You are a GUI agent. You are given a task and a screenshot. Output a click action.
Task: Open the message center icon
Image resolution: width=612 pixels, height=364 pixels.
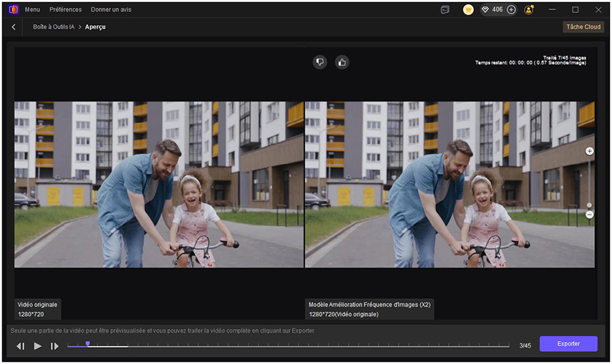[445, 10]
